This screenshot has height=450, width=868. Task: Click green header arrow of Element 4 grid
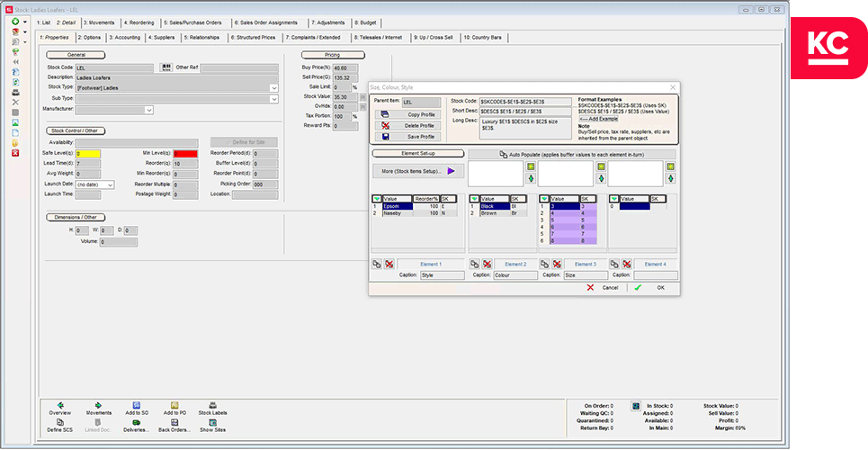pyautogui.click(x=614, y=198)
